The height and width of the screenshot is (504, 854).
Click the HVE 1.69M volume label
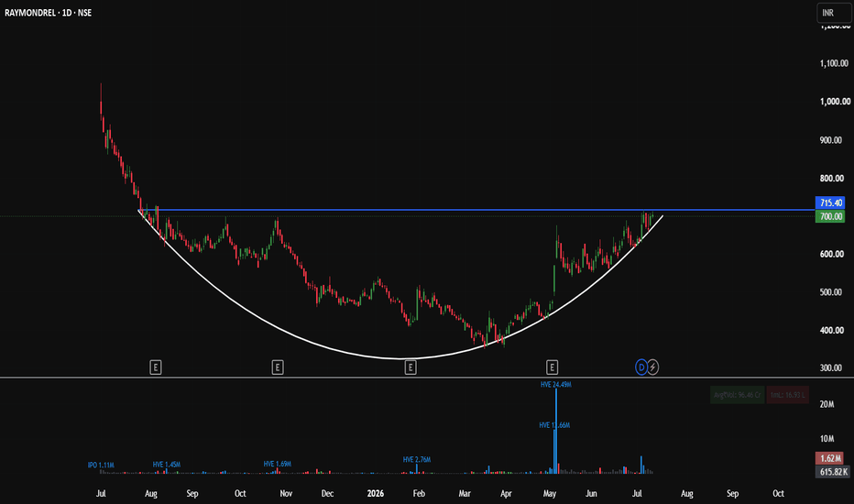pos(278,465)
